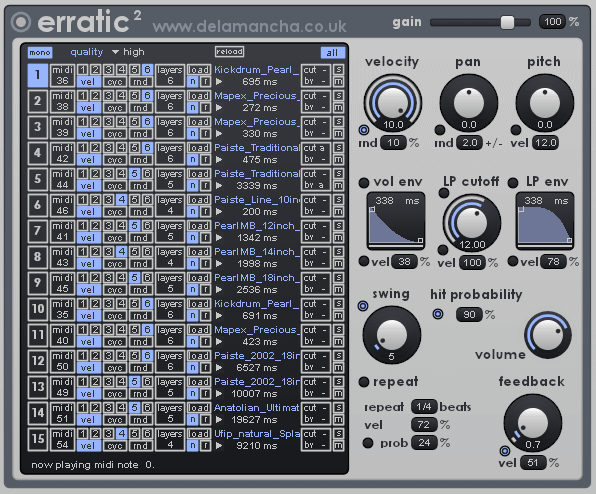
Task: Select vel layer mode in row 1
Action: [88, 82]
